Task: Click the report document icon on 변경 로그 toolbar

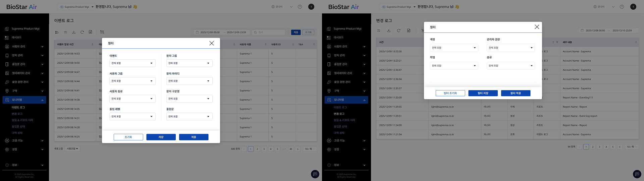Action: click(x=409, y=31)
